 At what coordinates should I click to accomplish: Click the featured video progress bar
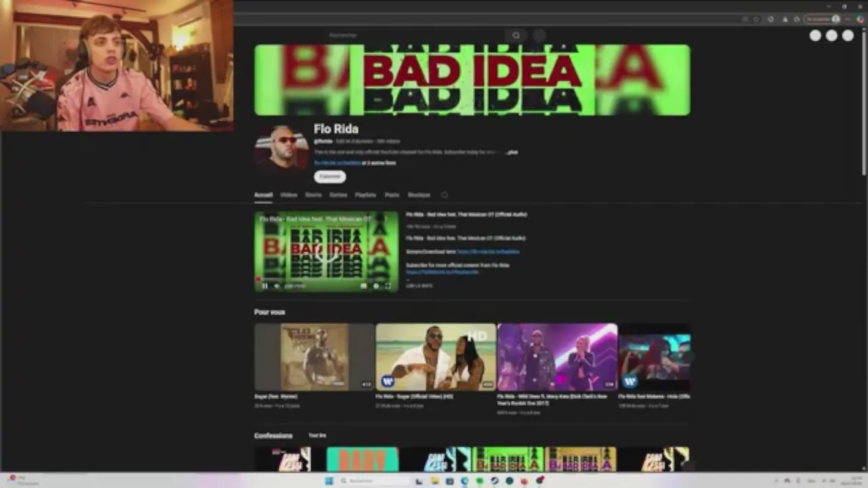tap(327, 279)
